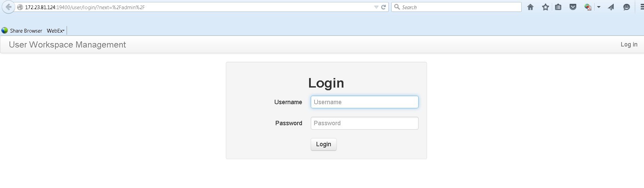Click Share Browser in the toolbar
Image resolution: width=644 pixels, height=188 pixels.
(x=26, y=31)
